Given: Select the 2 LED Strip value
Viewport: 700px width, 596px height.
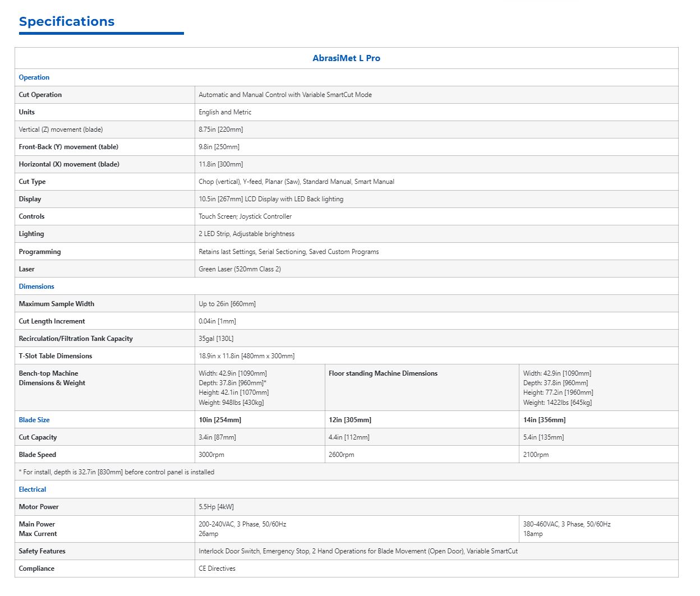Looking at the screenshot, I should (x=246, y=234).
